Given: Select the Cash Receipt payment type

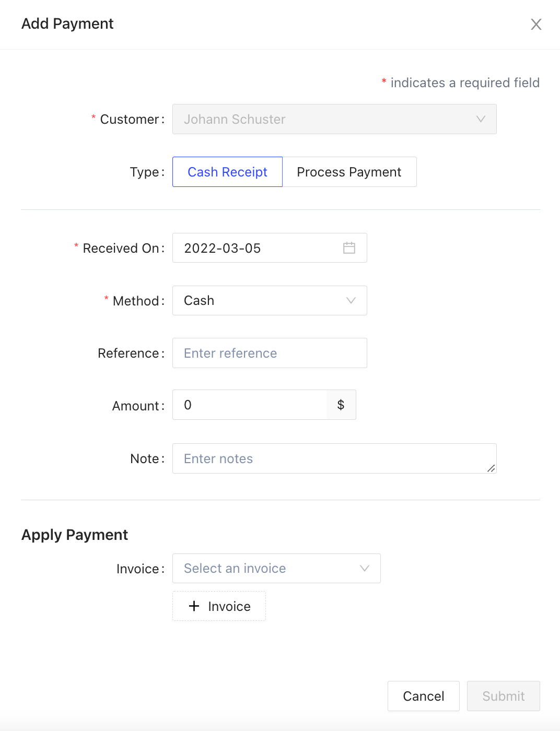Looking at the screenshot, I should tap(227, 172).
